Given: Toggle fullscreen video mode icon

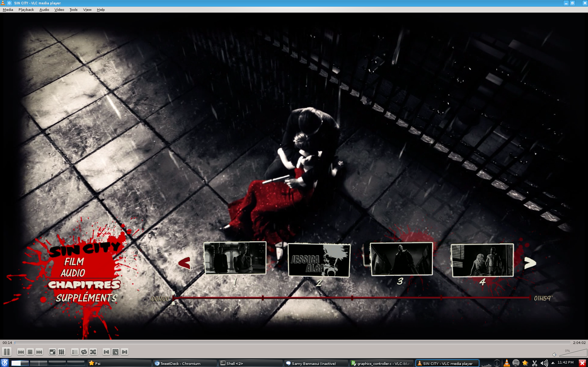Looking at the screenshot, I should pyautogui.click(x=52, y=352).
